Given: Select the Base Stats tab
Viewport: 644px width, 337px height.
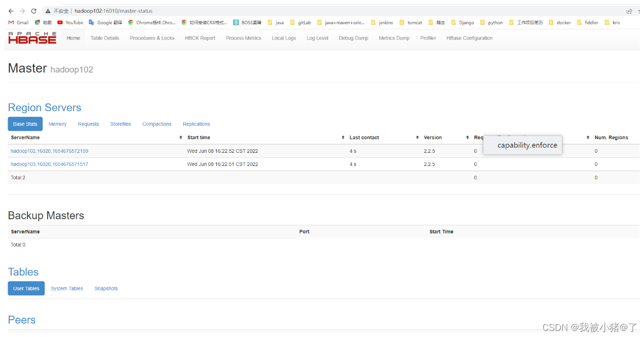Looking at the screenshot, I should (x=25, y=124).
